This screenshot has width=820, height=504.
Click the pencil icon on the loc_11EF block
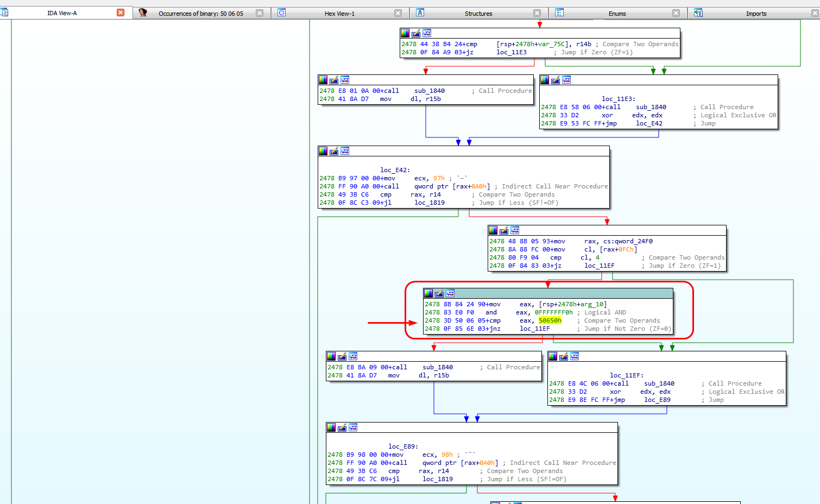click(564, 356)
